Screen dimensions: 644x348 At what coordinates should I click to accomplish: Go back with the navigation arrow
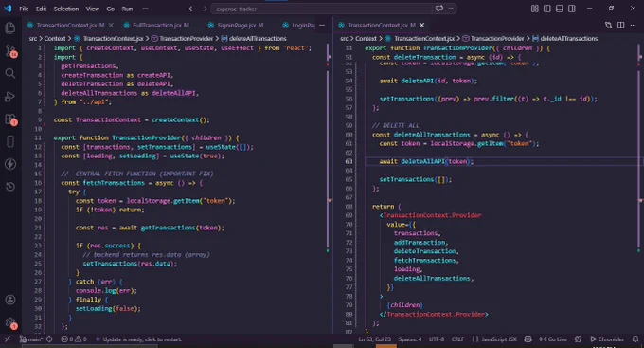click(x=191, y=9)
